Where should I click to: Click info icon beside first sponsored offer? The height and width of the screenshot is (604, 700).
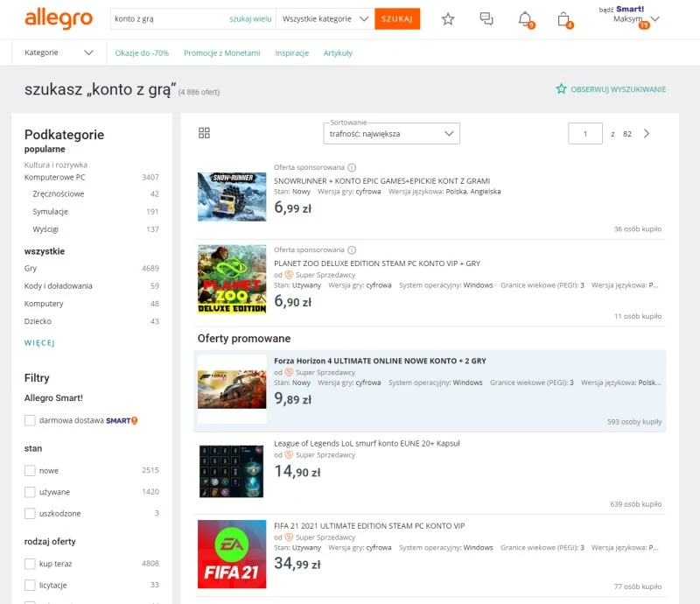click(352, 167)
